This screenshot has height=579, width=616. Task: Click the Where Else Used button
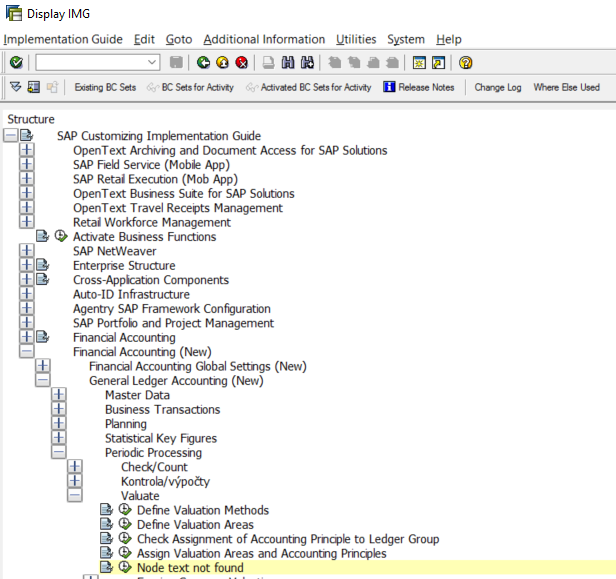tap(566, 87)
